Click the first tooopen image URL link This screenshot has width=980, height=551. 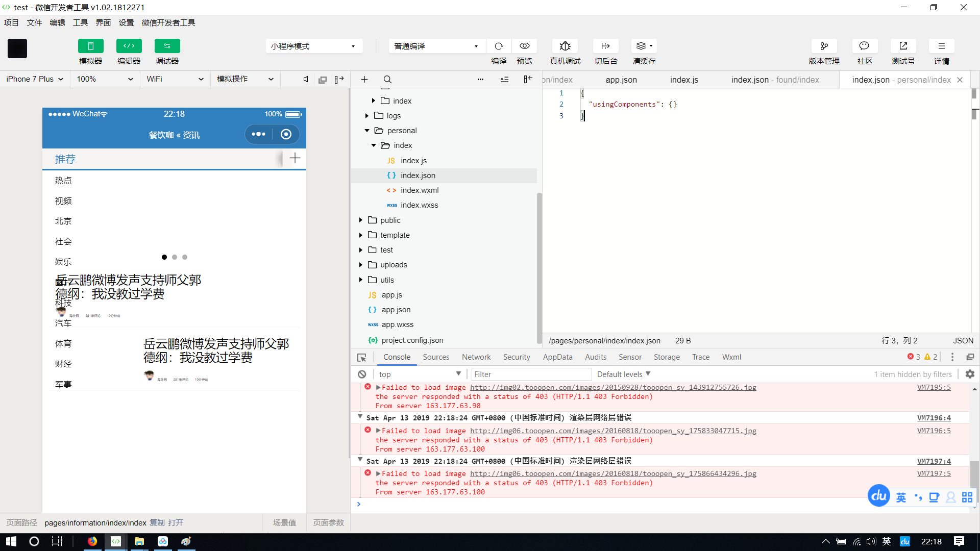(x=612, y=388)
